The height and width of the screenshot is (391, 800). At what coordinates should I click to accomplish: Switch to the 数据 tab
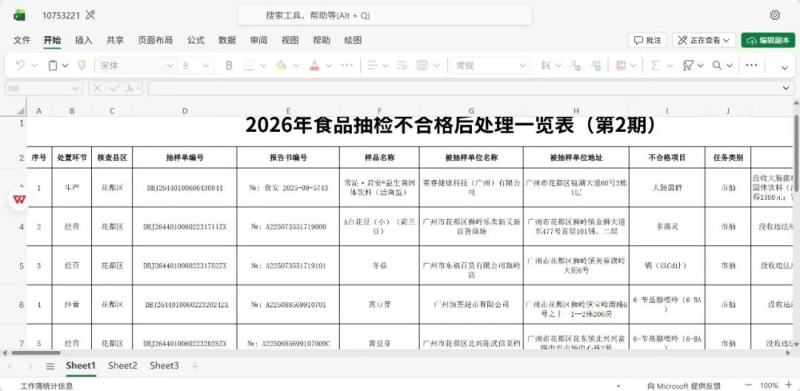tap(227, 40)
